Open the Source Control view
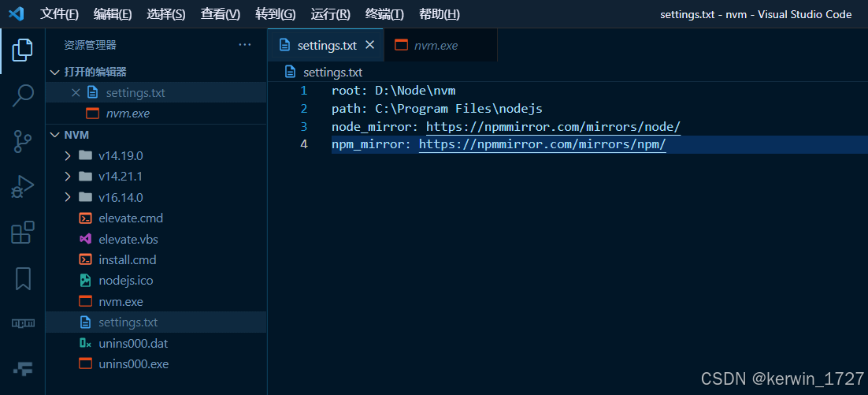The width and height of the screenshot is (868, 395). pyautogui.click(x=22, y=141)
